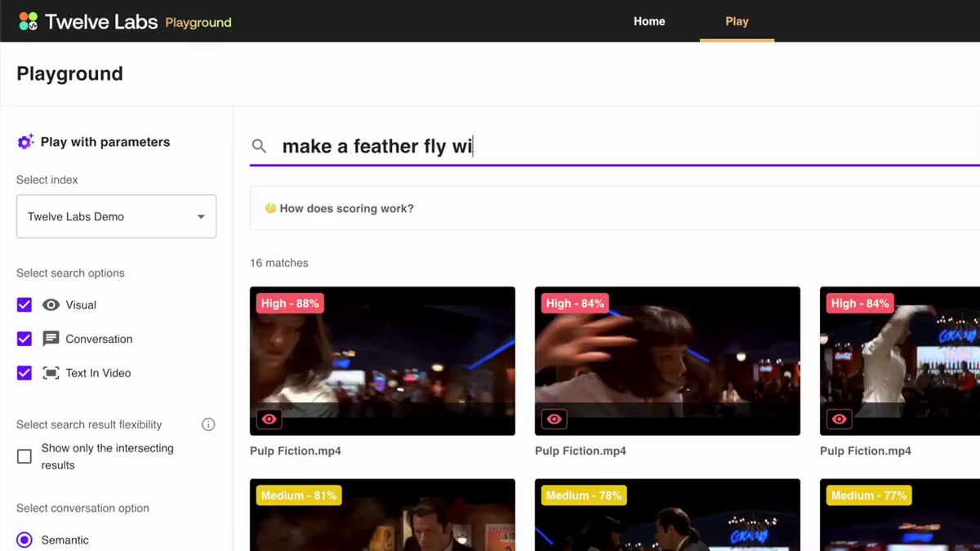Open the Medium - 77% video thumbnail
This screenshot has width=980, height=551.
pos(900,515)
